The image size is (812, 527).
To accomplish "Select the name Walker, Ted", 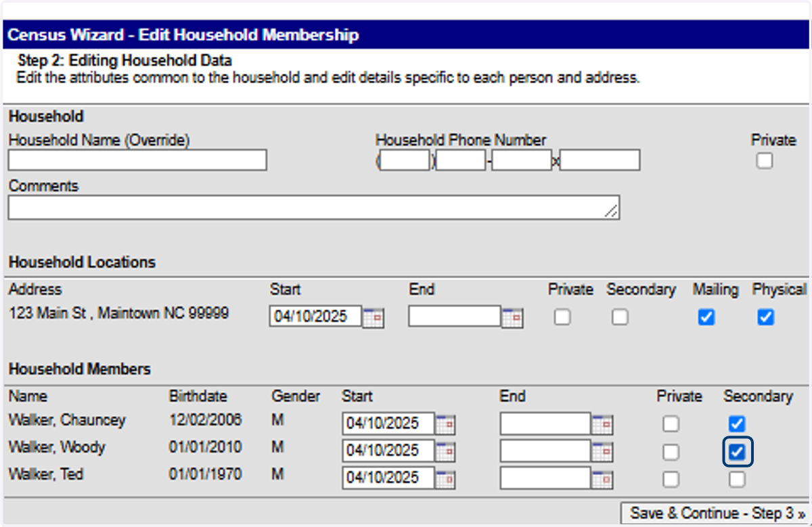I will (x=46, y=475).
